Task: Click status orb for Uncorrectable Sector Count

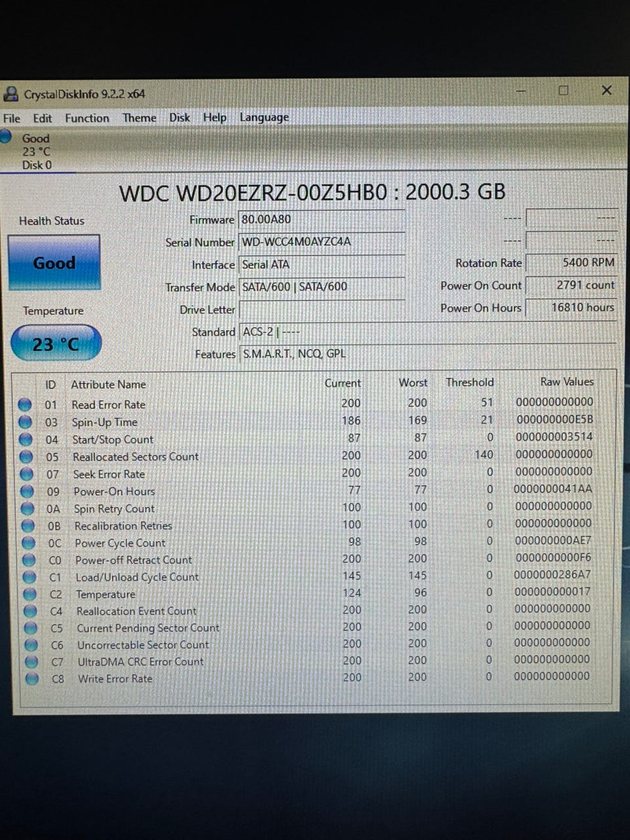Action: pos(31,645)
